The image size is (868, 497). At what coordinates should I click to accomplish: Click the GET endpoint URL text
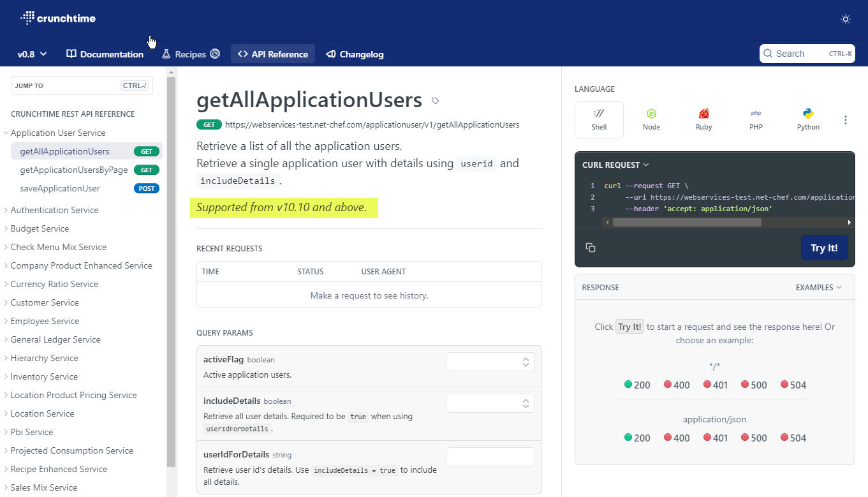click(x=372, y=125)
